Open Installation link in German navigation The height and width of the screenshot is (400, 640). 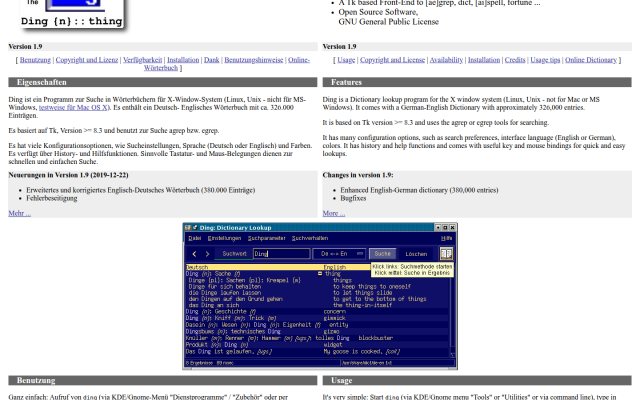(x=183, y=60)
